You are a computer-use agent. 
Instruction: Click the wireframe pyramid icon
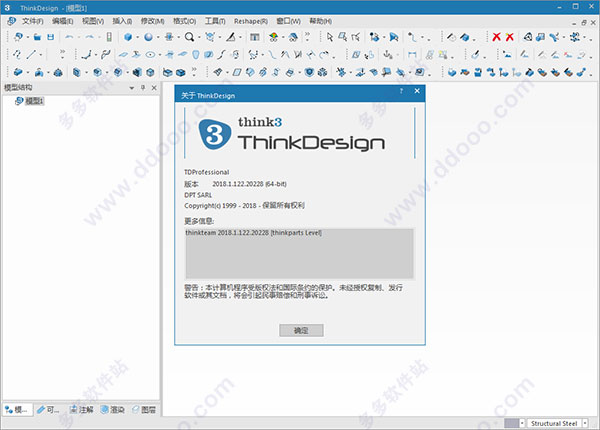(x=528, y=37)
